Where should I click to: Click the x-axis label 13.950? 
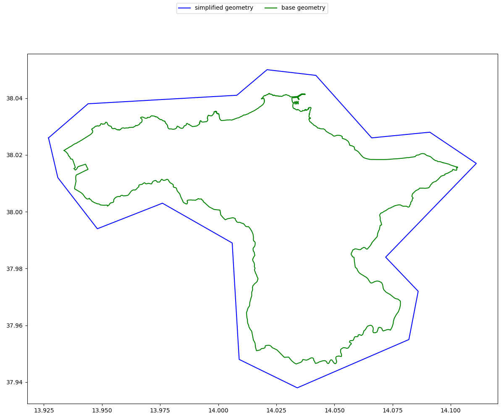point(102,410)
